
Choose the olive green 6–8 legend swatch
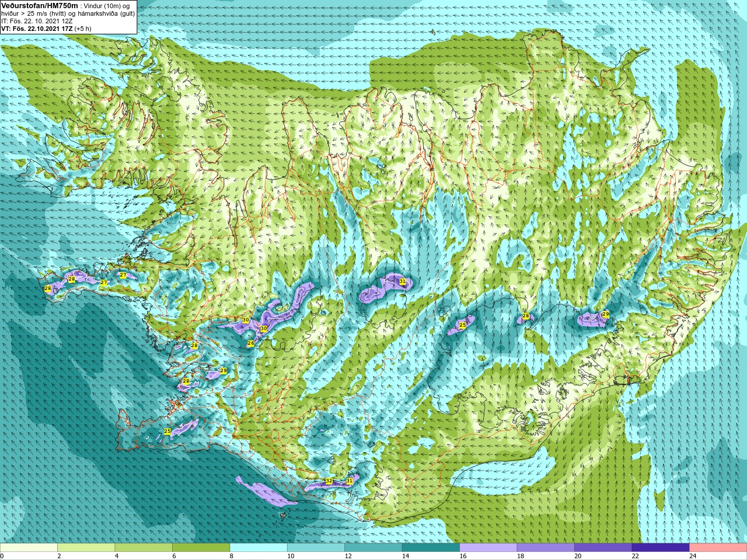pyautogui.click(x=201, y=548)
